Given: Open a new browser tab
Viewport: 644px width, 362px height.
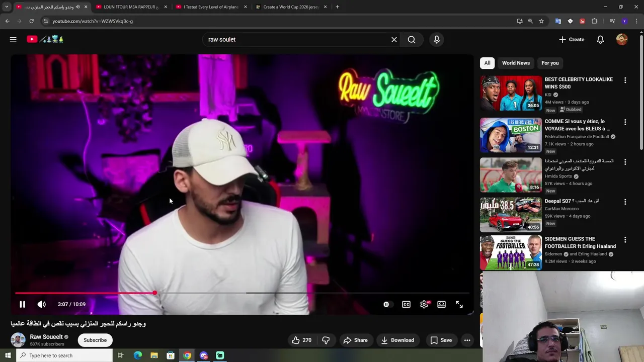Looking at the screenshot, I should point(337,7).
